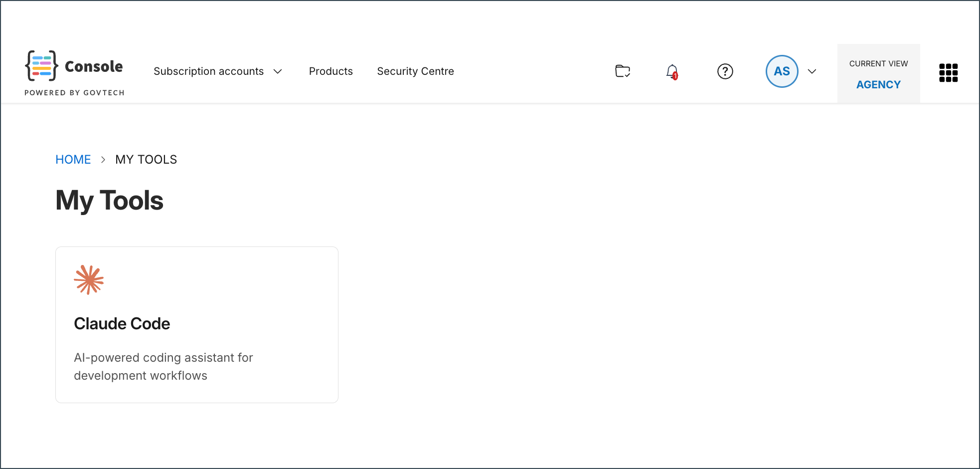Click the 'AI-powered coding assistant' description

pyautogui.click(x=163, y=367)
